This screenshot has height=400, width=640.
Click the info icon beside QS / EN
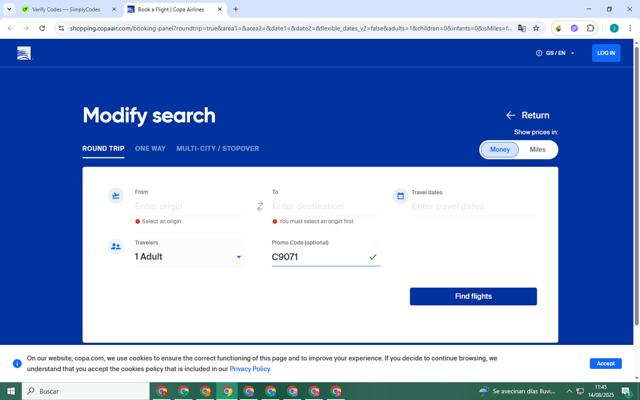539,53
